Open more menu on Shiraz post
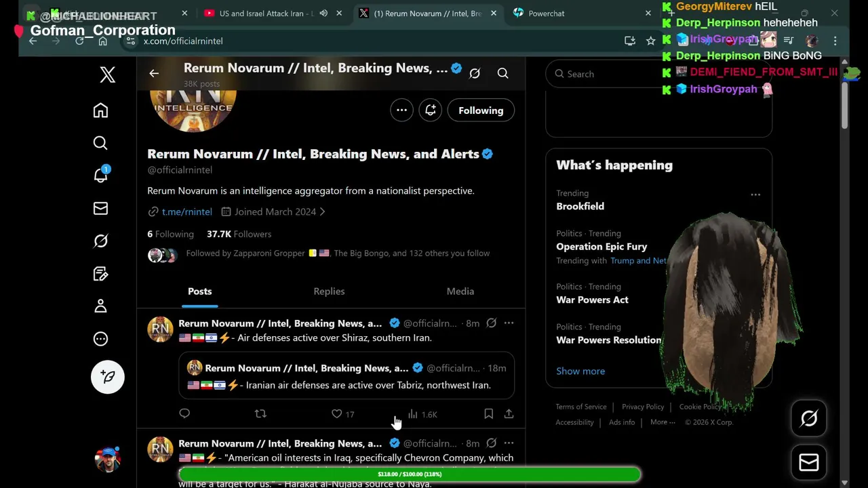This screenshot has height=488, width=868. click(x=509, y=323)
